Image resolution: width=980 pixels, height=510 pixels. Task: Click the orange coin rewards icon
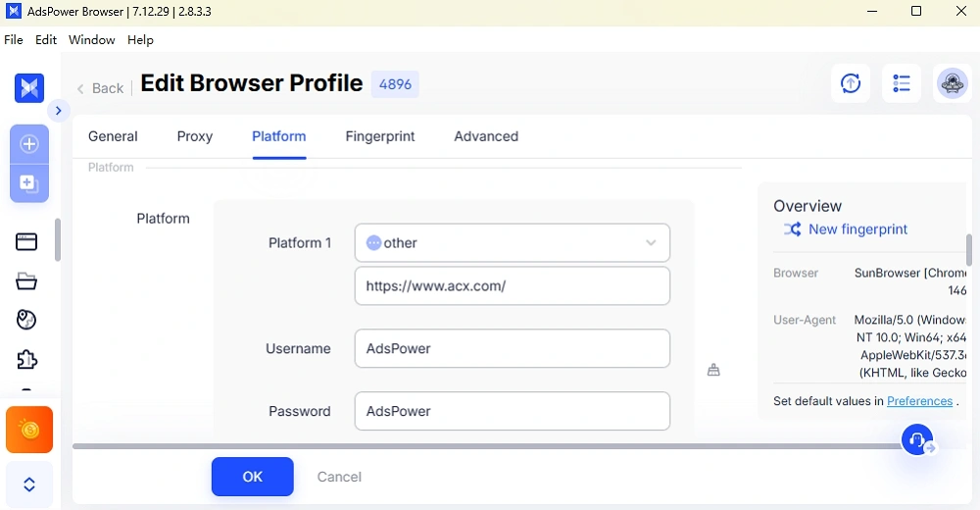pos(29,430)
